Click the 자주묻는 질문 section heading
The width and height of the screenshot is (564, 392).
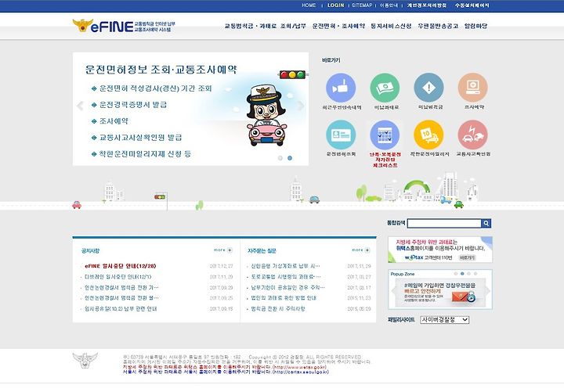pyautogui.click(x=262, y=251)
